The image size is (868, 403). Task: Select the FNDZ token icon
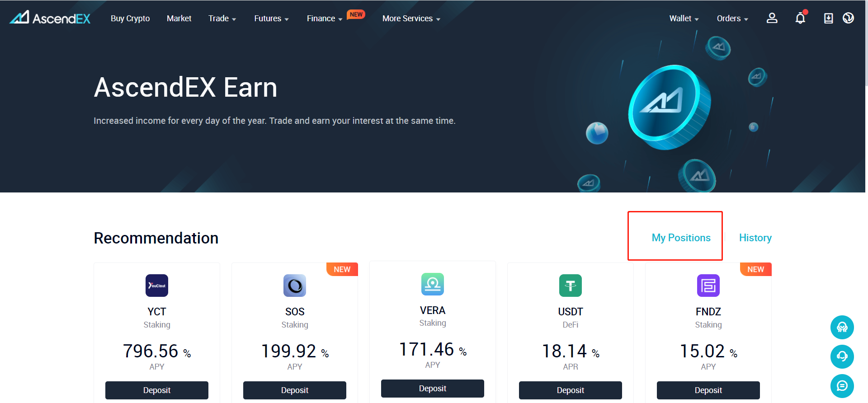708,286
